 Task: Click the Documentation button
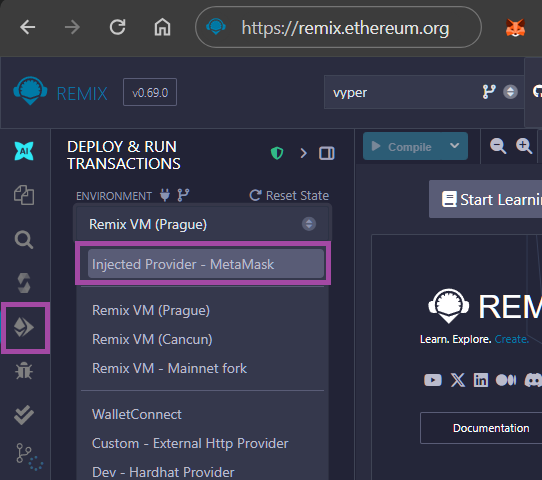481,428
